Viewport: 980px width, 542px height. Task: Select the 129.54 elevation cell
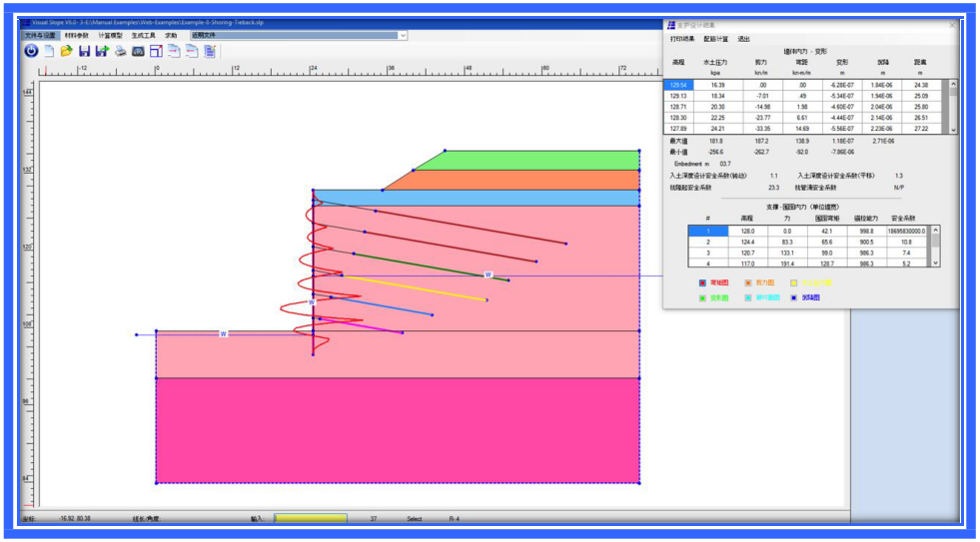click(678, 85)
